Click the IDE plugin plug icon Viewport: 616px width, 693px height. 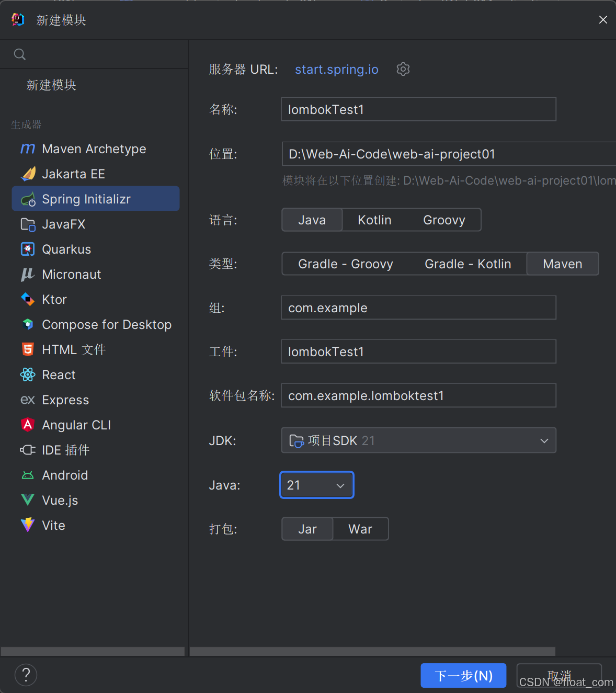(28, 450)
